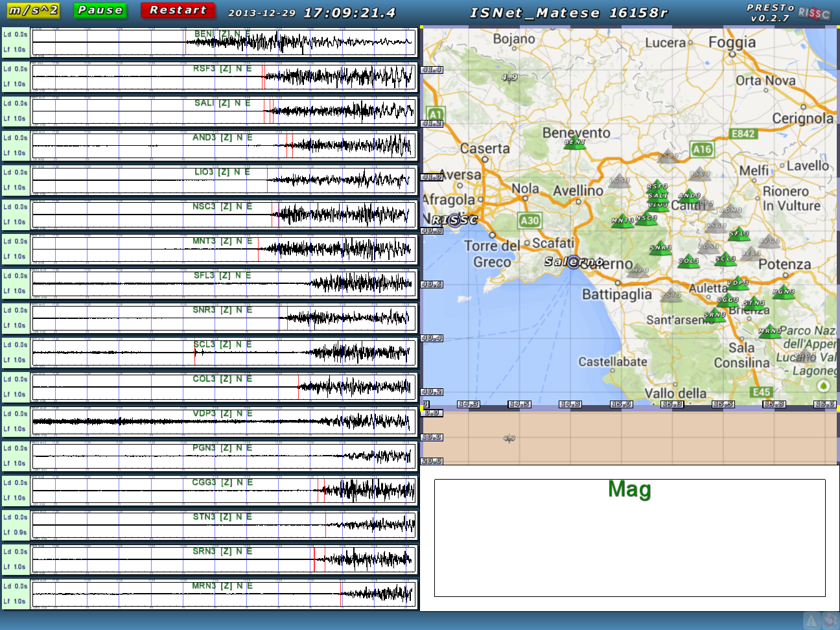Click the 17:09:21.4 timestamp in the header
The width and height of the screenshot is (840, 630).
[349, 13]
